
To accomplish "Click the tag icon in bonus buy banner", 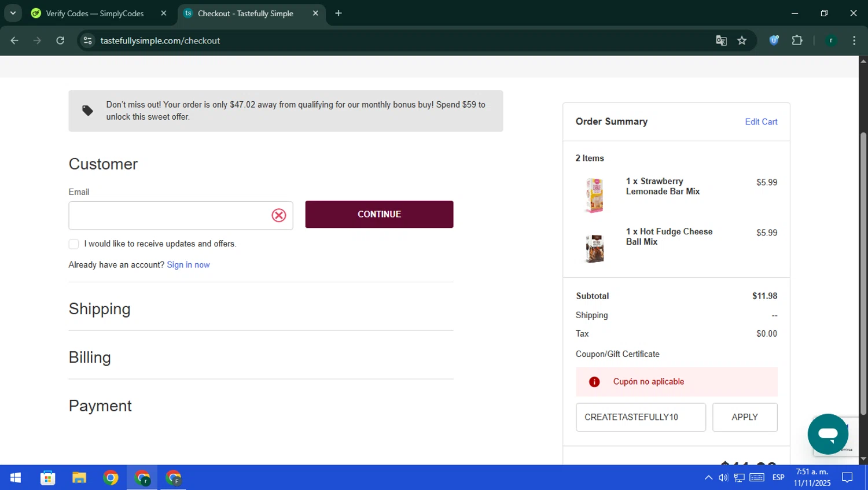I will coord(87,110).
